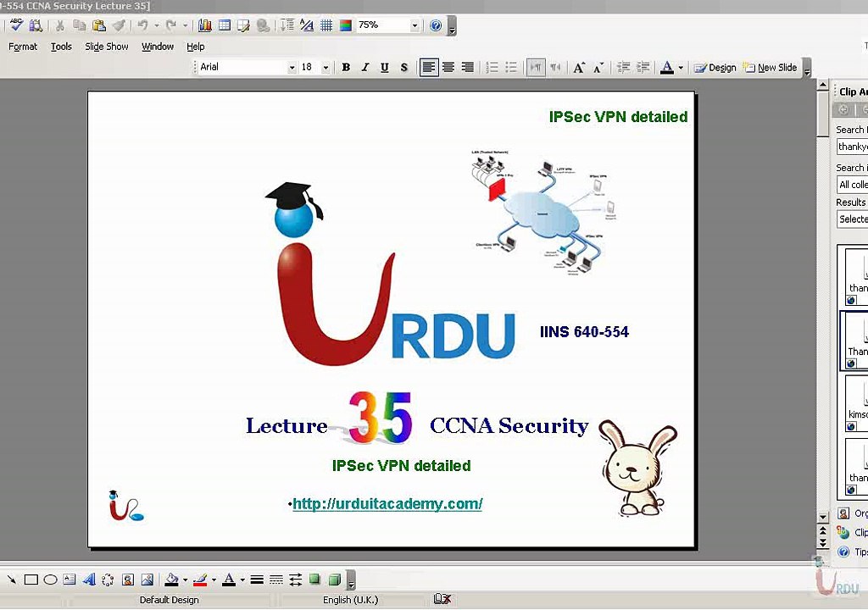868x610 pixels.
Task: Apply bulleted list formatting
Action: coord(511,68)
